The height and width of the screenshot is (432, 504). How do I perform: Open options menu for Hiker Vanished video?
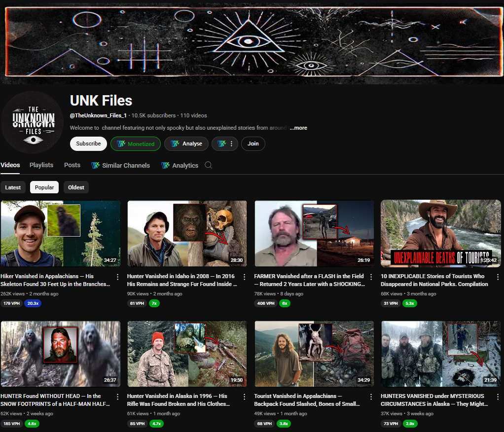pyautogui.click(x=118, y=277)
